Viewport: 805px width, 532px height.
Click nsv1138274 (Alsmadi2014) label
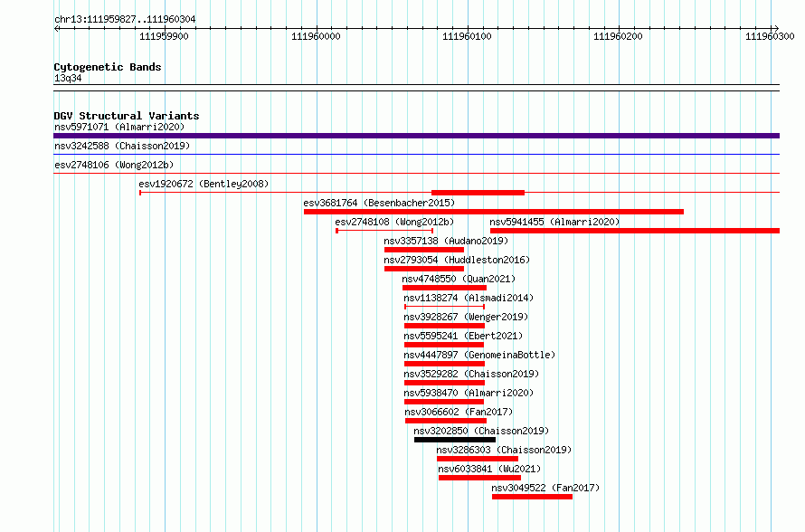[469, 298]
